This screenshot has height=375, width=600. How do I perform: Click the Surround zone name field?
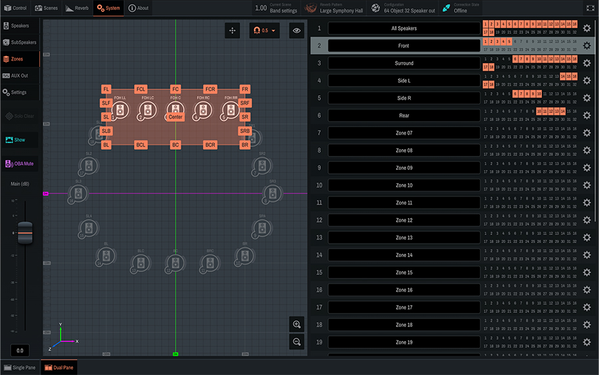pos(404,63)
